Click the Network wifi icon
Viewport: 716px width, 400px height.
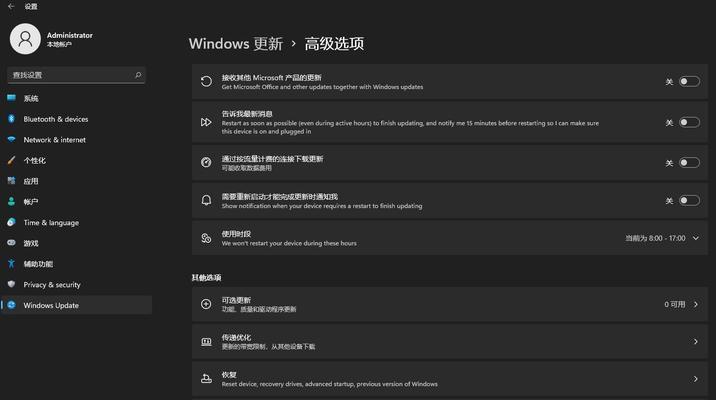pos(11,139)
